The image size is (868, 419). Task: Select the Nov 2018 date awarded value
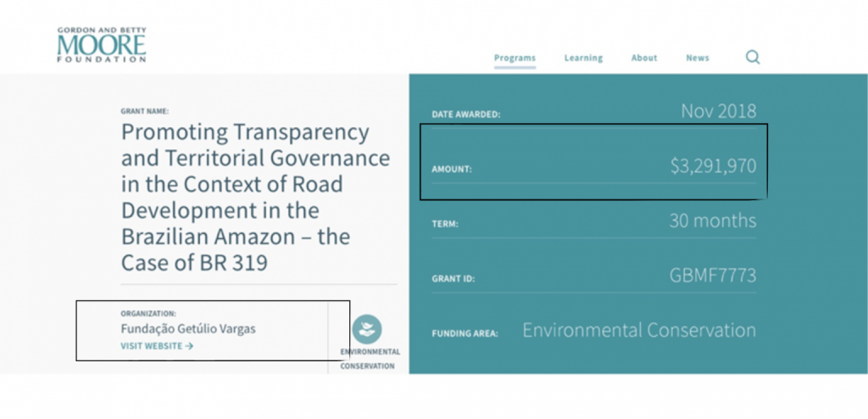click(x=718, y=111)
